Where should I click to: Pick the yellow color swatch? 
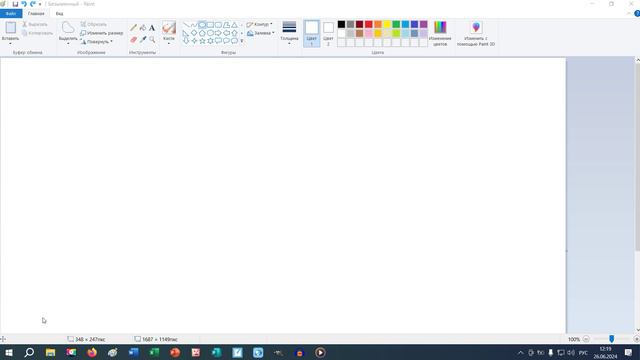point(387,24)
